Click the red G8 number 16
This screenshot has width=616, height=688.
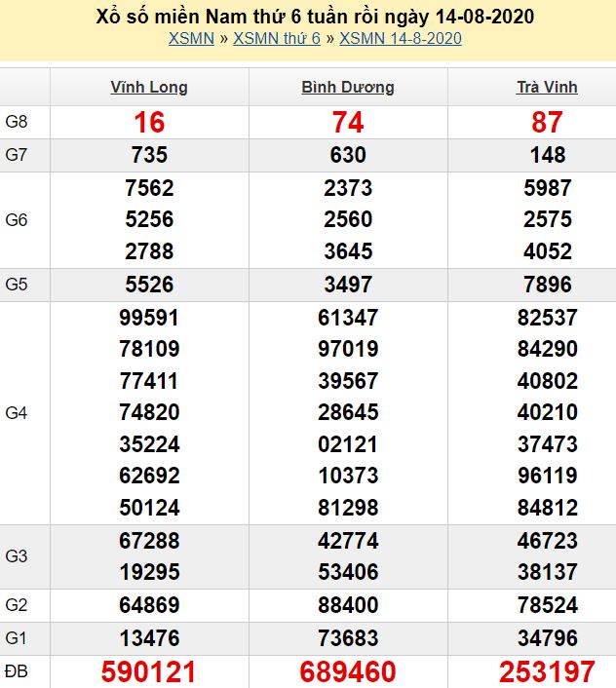coord(149,122)
